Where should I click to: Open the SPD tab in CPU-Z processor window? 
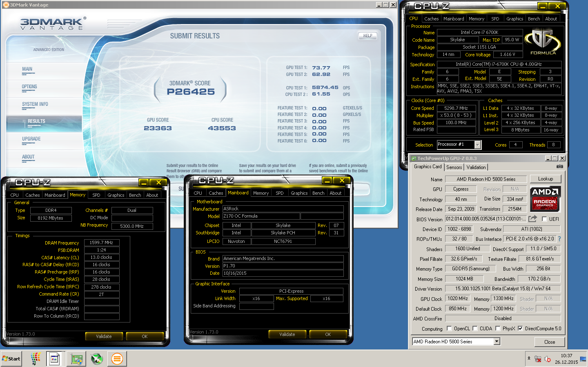(495, 19)
